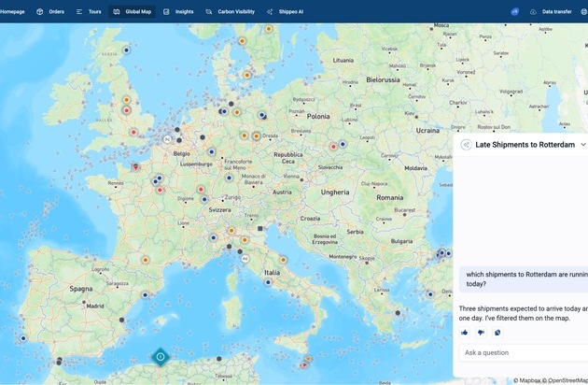The image size is (588, 385).
Task: Click the Ask a question input field
Action: 523,352
